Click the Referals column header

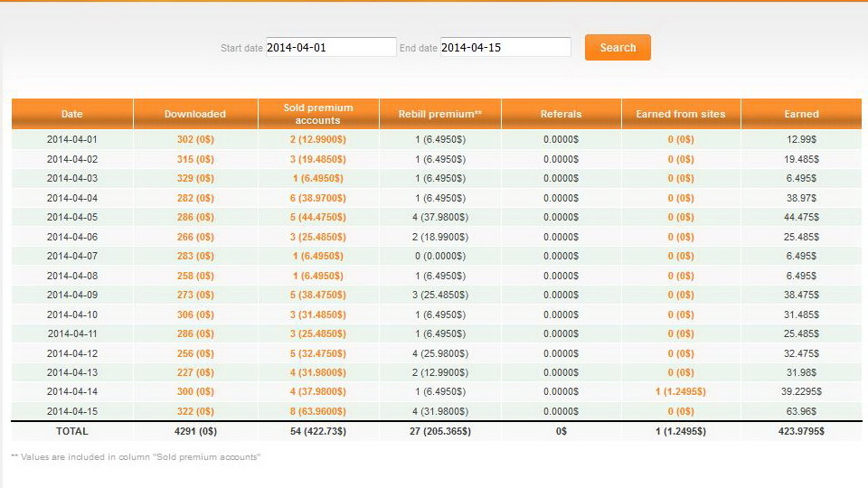(x=561, y=114)
